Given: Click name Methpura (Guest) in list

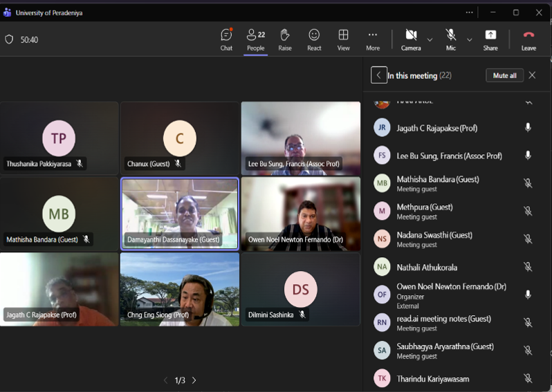Looking at the screenshot, I should pyautogui.click(x=425, y=207).
